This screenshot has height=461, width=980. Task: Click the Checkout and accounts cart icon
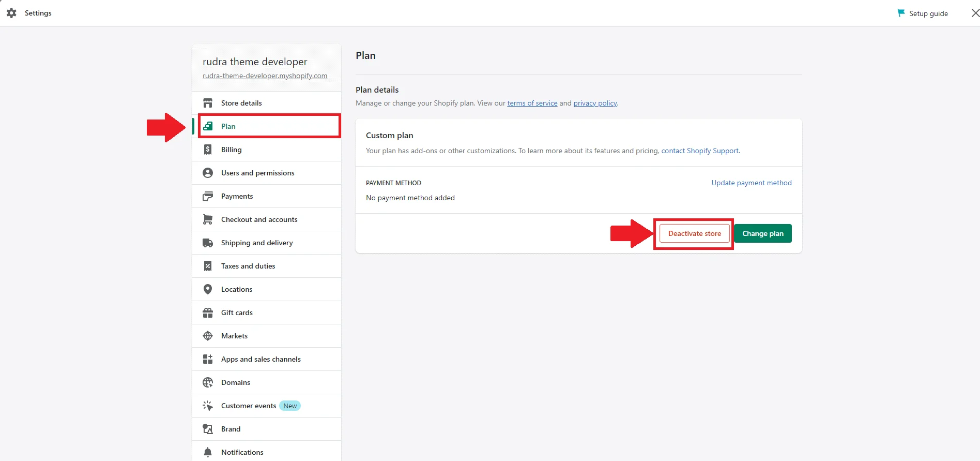click(208, 219)
